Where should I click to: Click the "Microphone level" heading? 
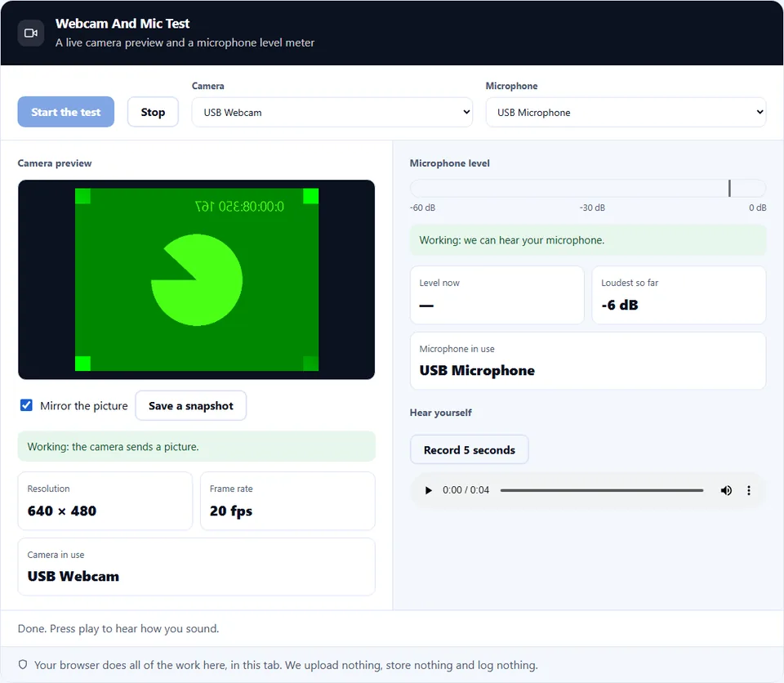point(449,163)
